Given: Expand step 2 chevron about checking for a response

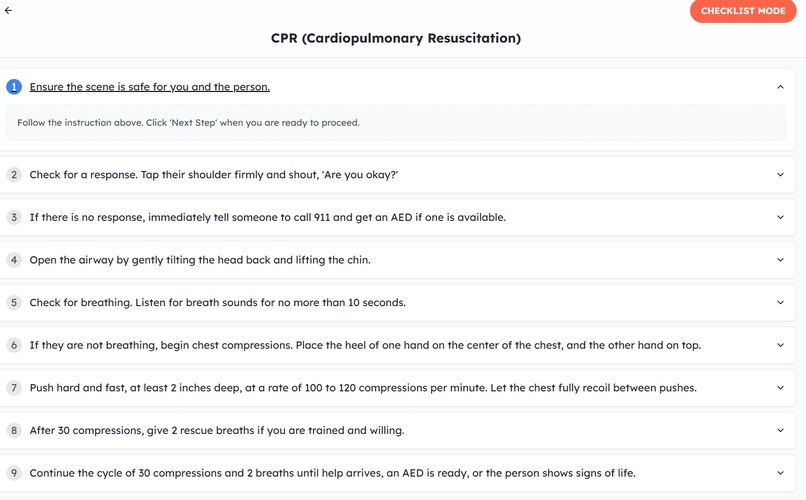Looking at the screenshot, I should click(x=780, y=175).
